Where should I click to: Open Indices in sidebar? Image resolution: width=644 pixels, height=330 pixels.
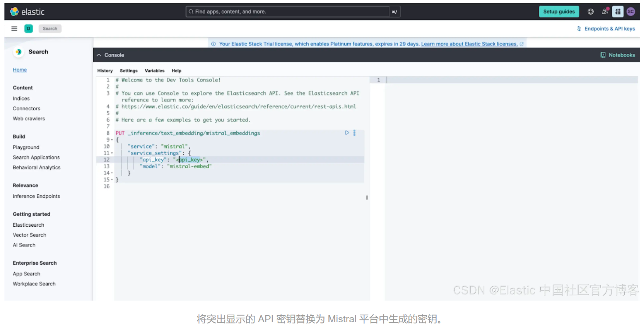pyautogui.click(x=21, y=99)
